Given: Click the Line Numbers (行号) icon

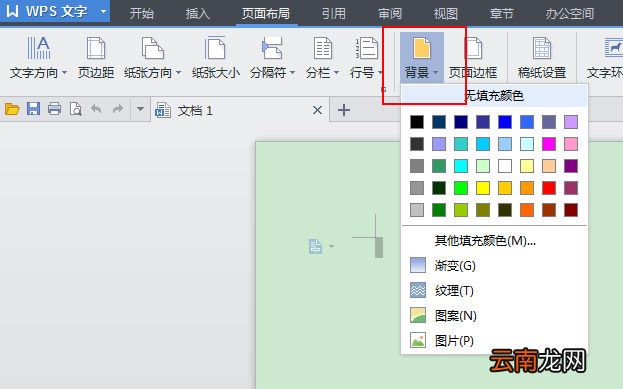Looking at the screenshot, I should (366, 48).
